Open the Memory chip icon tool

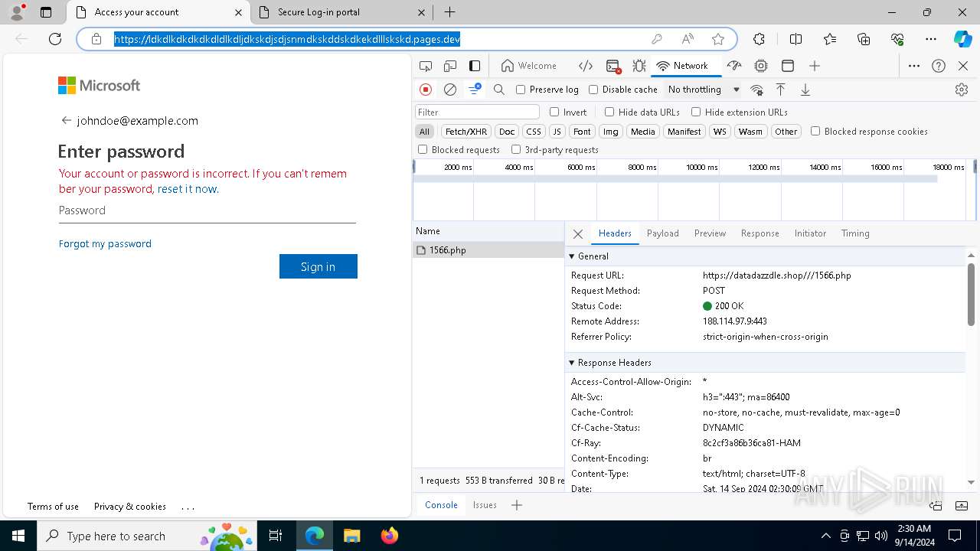pos(761,66)
